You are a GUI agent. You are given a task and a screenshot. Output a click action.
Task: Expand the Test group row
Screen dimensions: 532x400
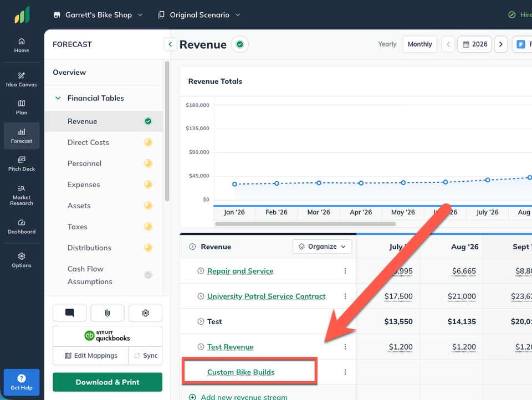201,321
